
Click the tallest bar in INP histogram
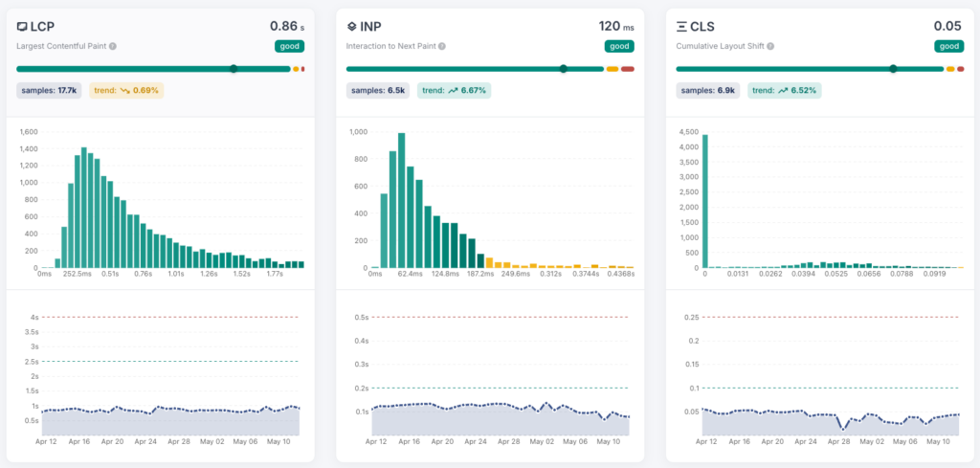click(x=401, y=201)
